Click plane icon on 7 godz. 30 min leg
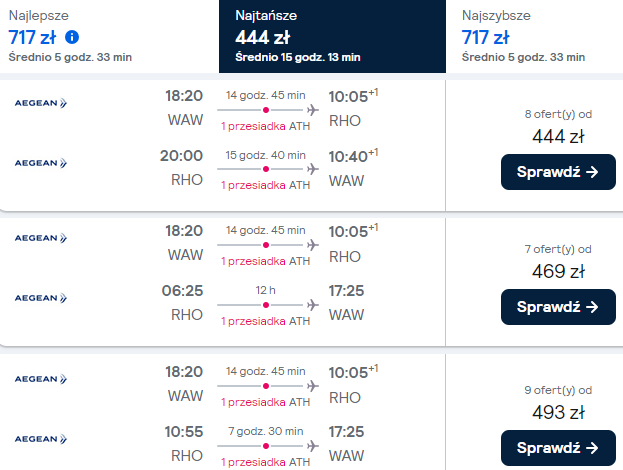This screenshot has width=623, height=470. click(313, 444)
